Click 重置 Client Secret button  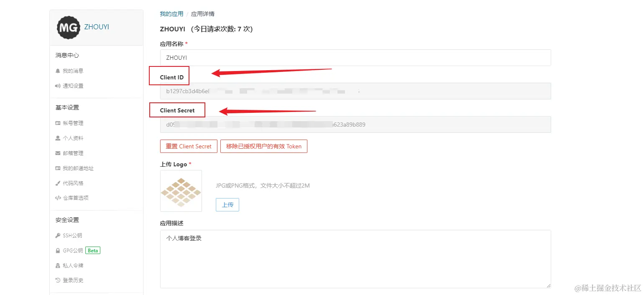point(189,146)
